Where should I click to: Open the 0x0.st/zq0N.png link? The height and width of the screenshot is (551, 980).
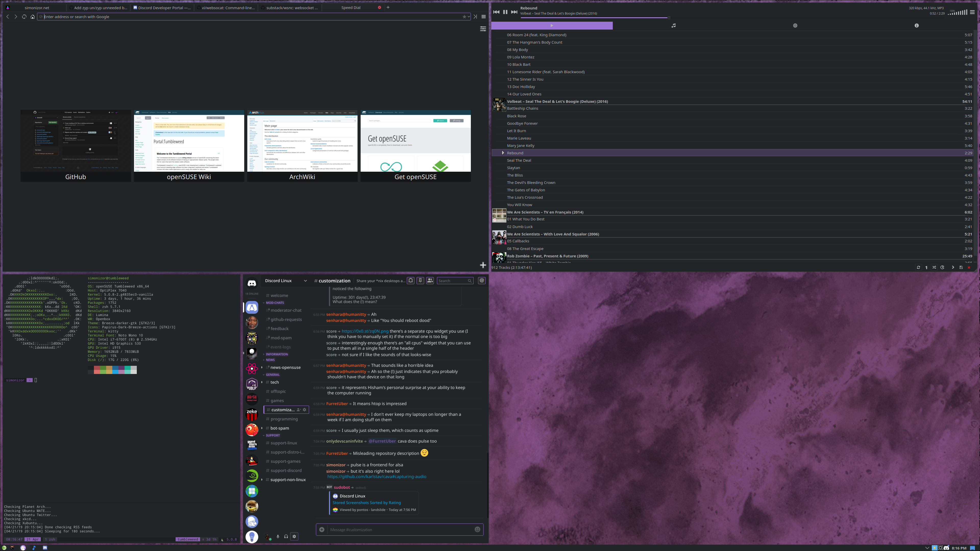[x=365, y=331]
